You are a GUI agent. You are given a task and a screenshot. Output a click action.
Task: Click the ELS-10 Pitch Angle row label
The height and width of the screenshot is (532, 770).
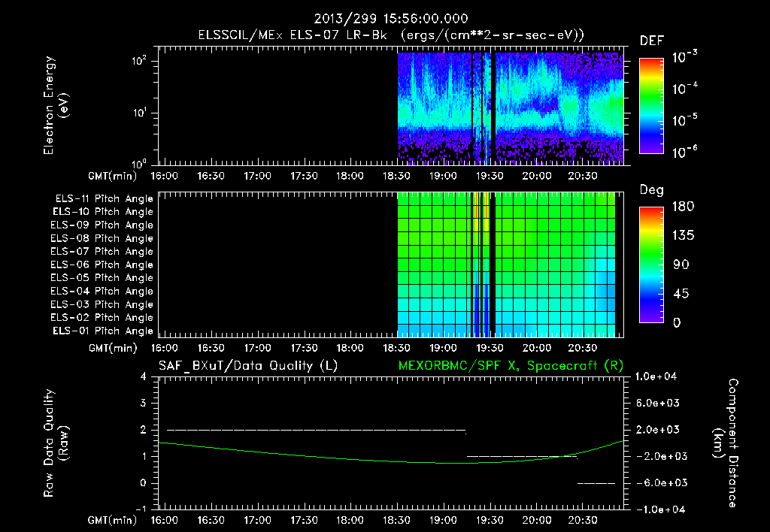[x=103, y=212]
